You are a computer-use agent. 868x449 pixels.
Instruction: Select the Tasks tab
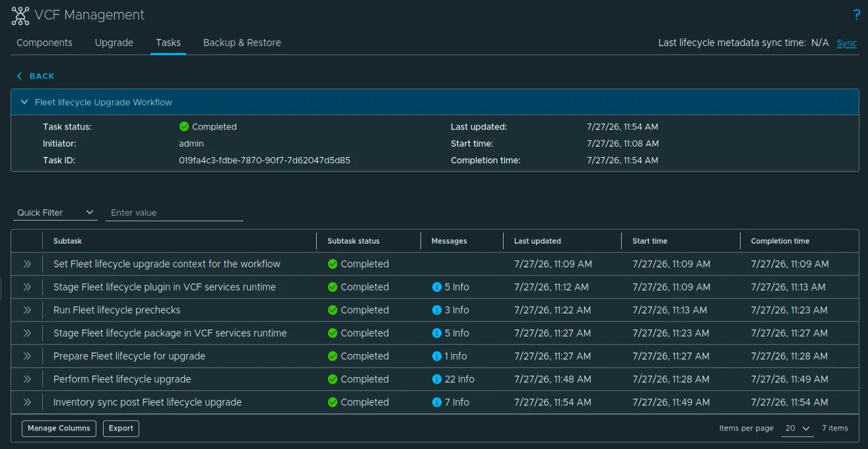(x=168, y=43)
